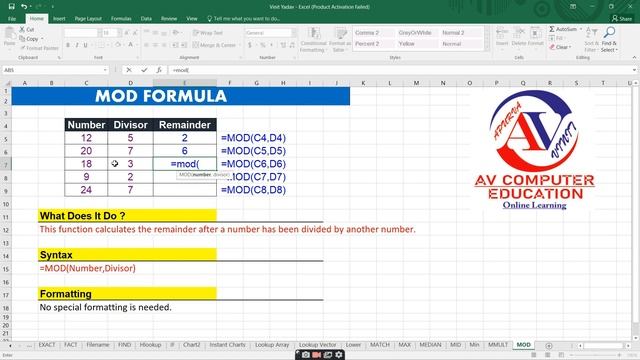Switch to the View tab
This screenshot has width=640, height=360.
coord(191,18)
